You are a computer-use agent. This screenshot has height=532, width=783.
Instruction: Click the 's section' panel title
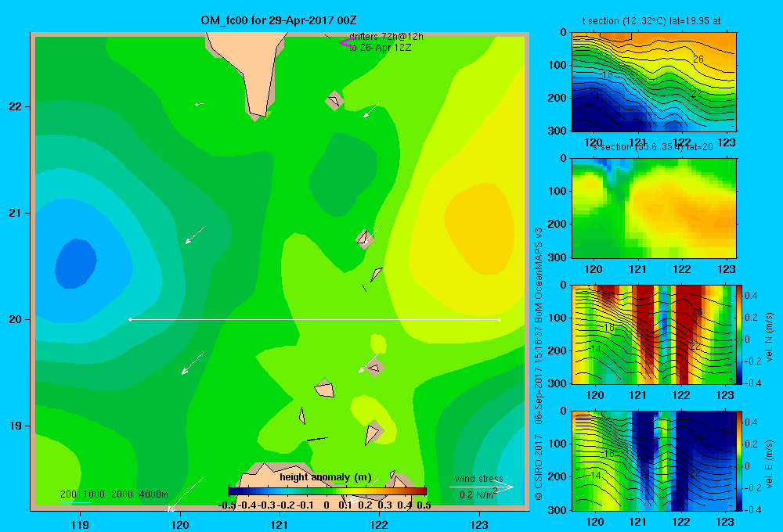654,147
